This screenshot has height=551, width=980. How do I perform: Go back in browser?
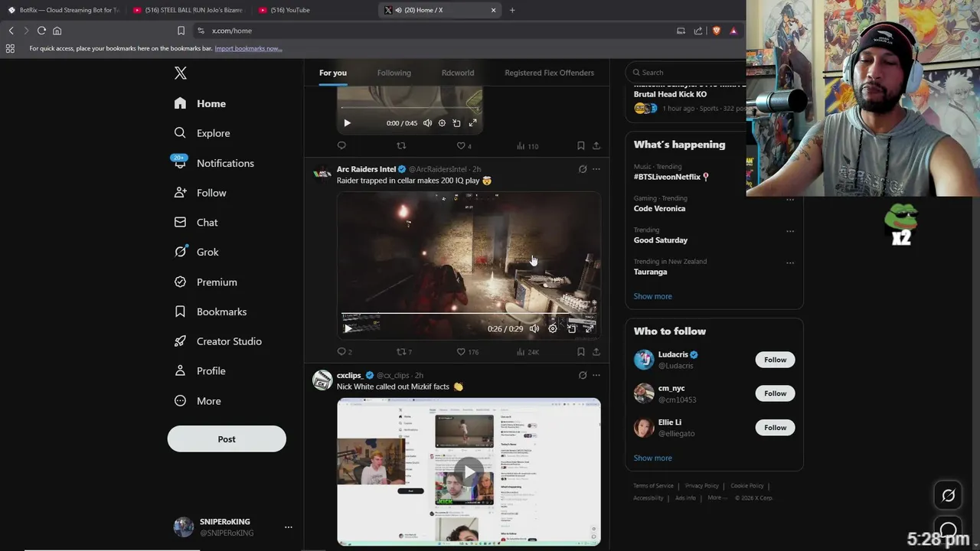click(11, 31)
